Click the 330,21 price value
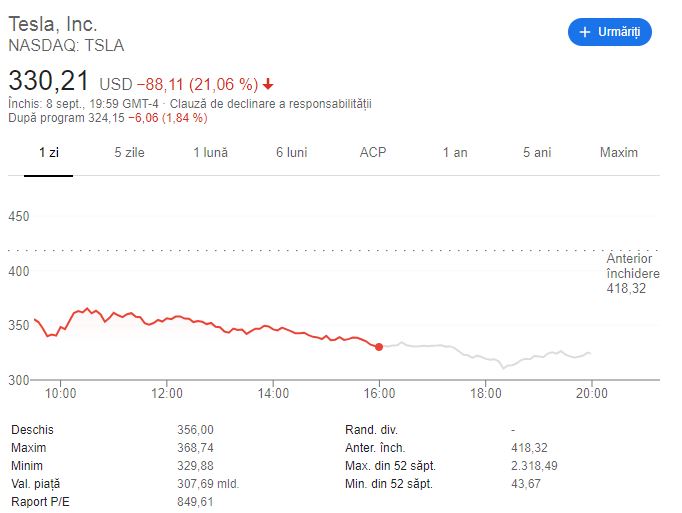682x513 pixels. coord(50,80)
